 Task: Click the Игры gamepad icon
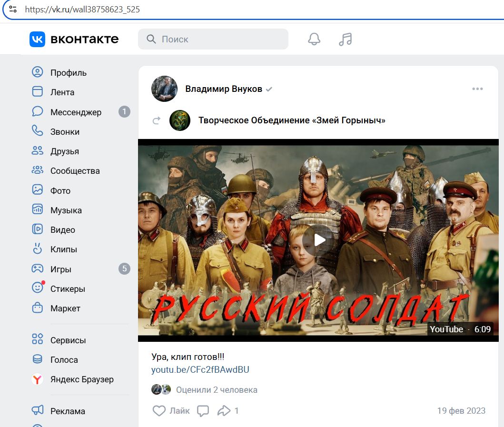click(37, 268)
